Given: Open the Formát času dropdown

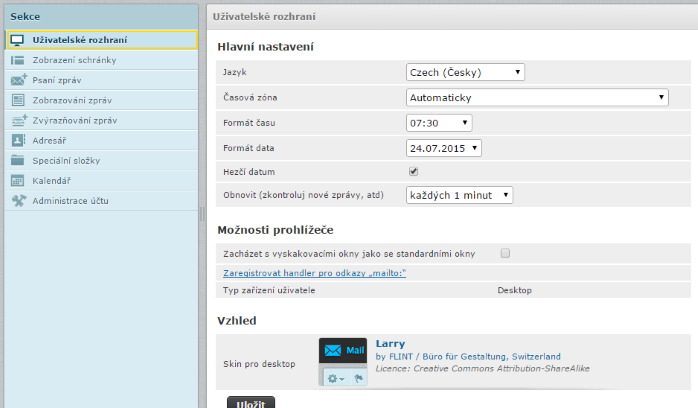Looking at the screenshot, I should click(x=439, y=123).
